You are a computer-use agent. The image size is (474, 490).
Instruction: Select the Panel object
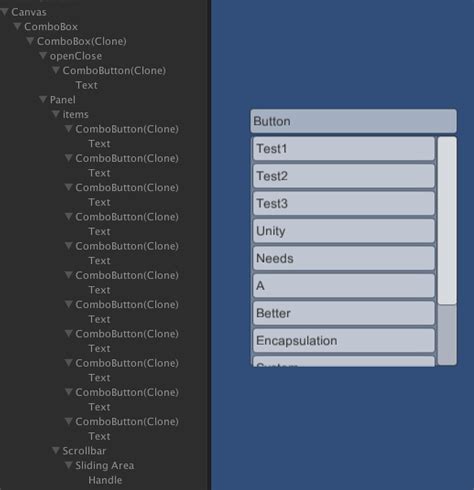(63, 100)
